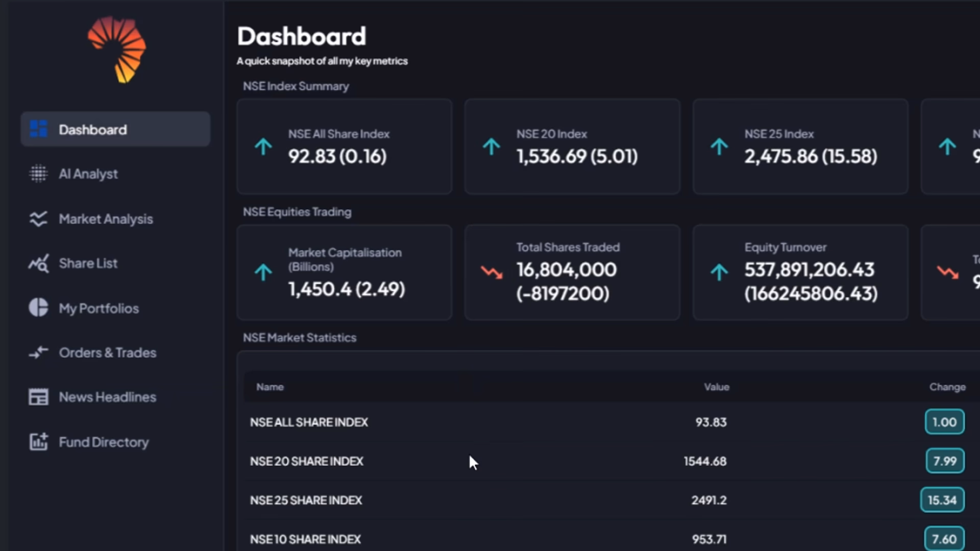Click the Africa-shaped logo at top

pyautogui.click(x=117, y=49)
